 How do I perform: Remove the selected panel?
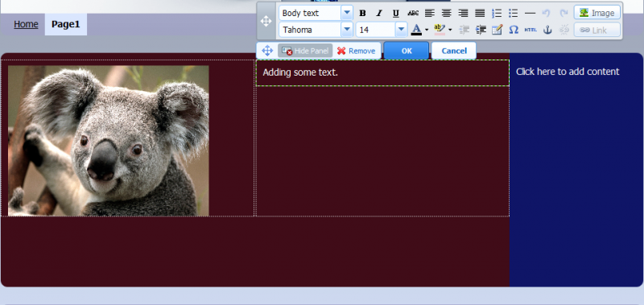click(x=356, y=51)
